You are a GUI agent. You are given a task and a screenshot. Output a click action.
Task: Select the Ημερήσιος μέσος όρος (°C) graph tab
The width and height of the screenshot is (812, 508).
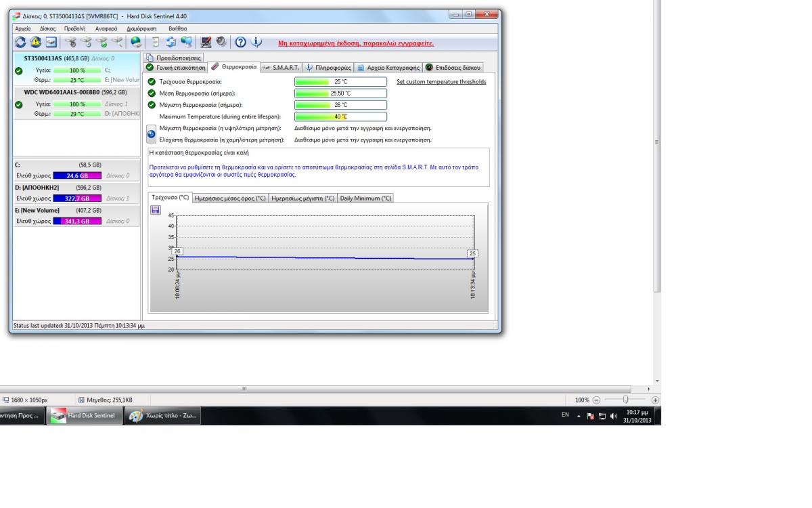[230, 198]
